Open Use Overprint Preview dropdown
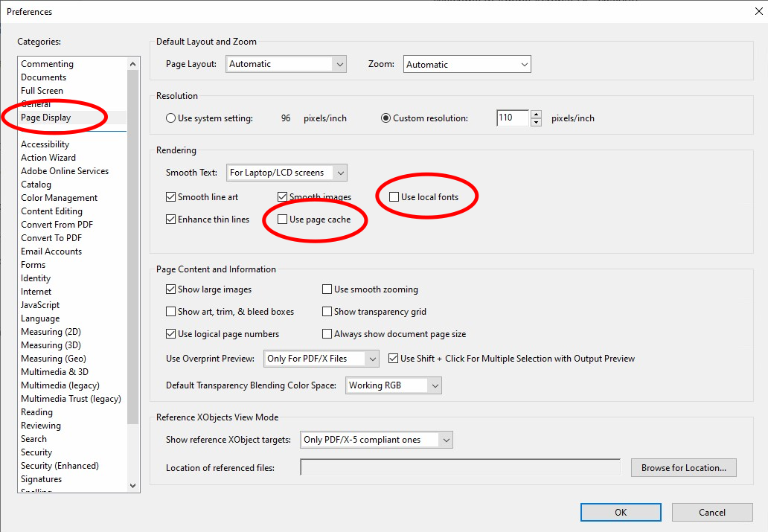Viewport: 768px width, 532px height. pos(321,359)
